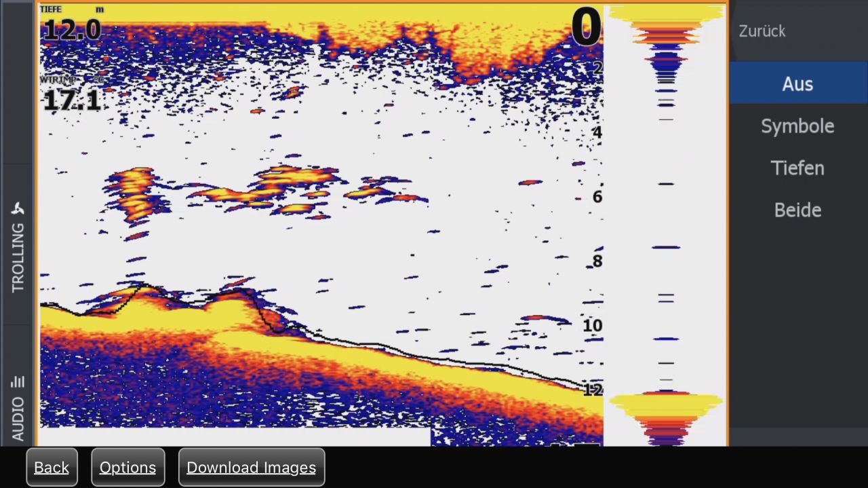
Task: Open the Options button
Action: (x=127, y=468)
